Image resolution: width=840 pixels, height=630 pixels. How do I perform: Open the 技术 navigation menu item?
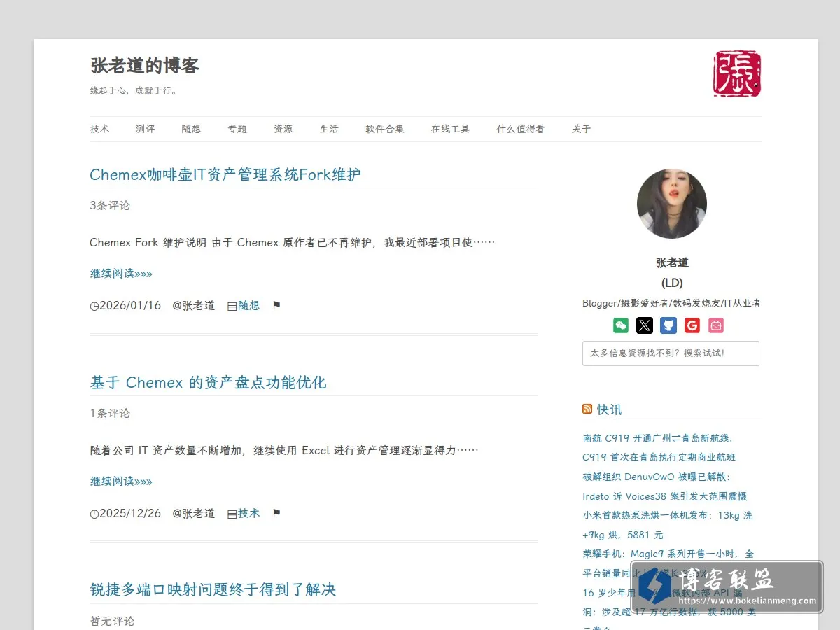(x=99, y=129)
